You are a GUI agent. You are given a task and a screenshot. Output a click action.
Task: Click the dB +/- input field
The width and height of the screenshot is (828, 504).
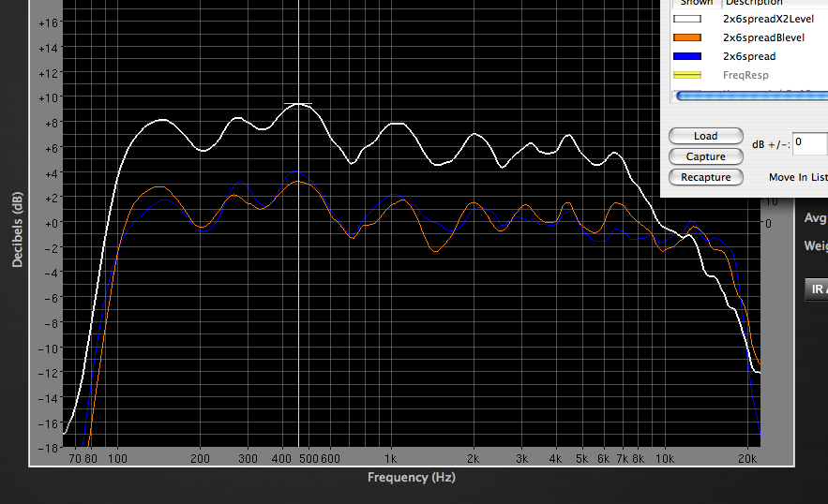pyautogui.click(x=810, y=143)
